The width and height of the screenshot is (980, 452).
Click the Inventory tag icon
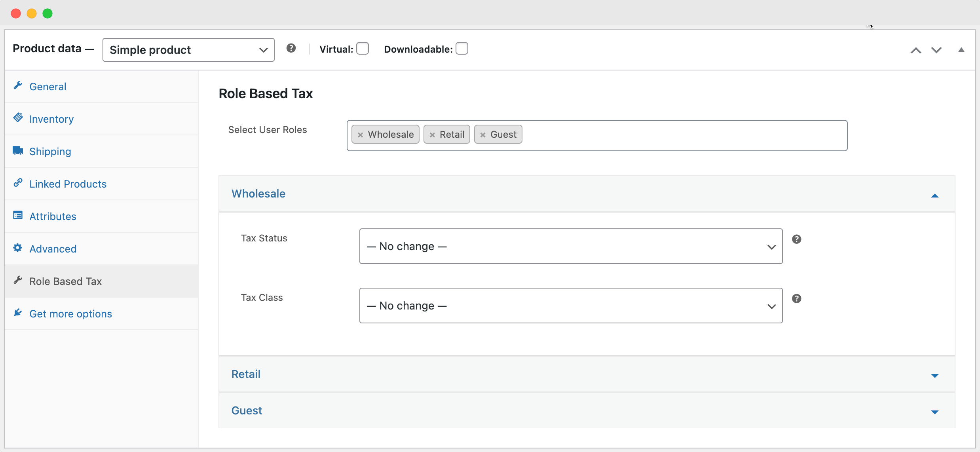pos(18,118)
